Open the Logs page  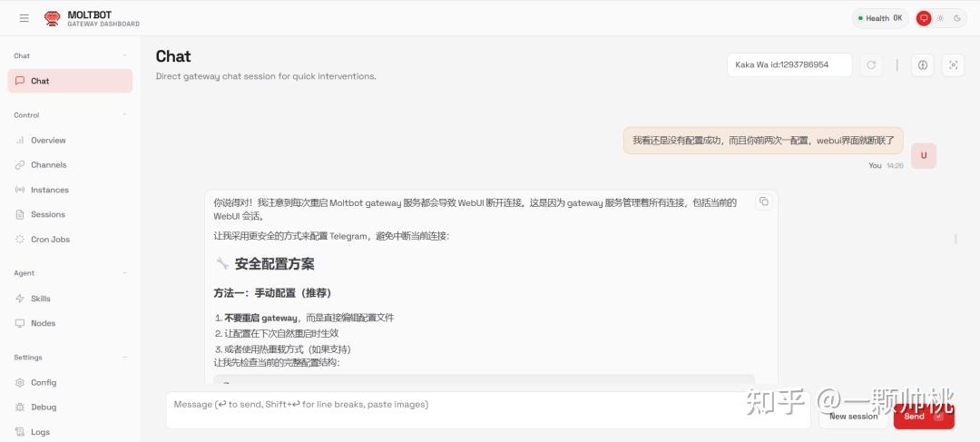(70, 432)
